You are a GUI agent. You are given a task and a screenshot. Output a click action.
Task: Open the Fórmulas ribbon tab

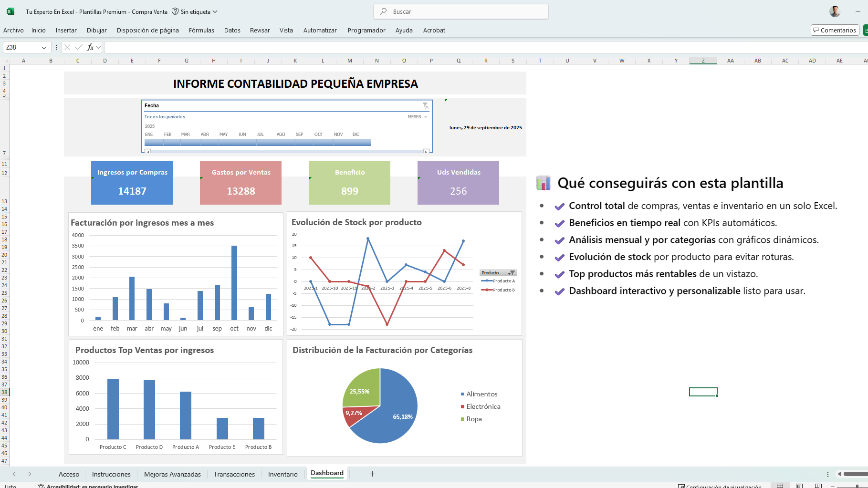(201, 30)
